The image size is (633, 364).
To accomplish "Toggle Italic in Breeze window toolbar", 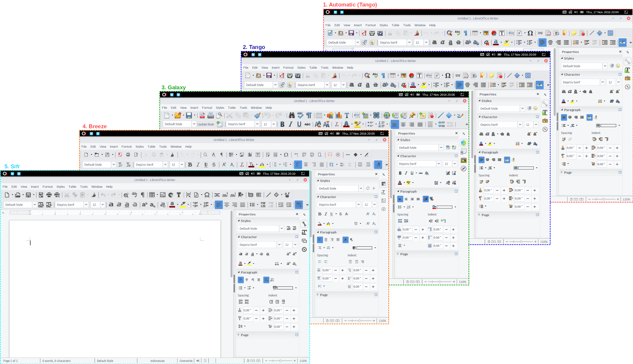I will tap(198, 165).
